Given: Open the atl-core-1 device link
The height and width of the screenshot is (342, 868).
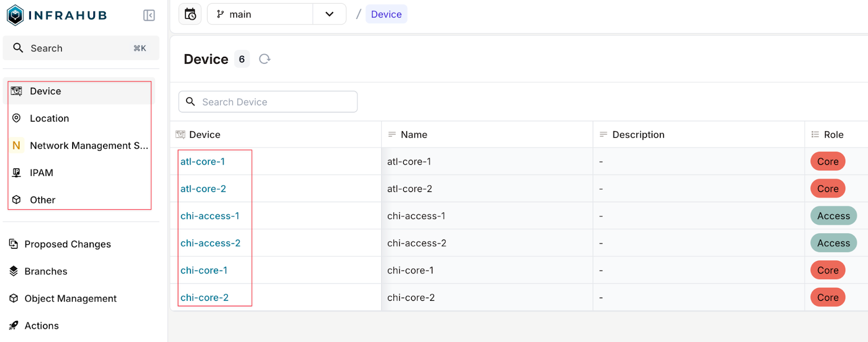Looking at the screenshot, I should pos(202,162).
